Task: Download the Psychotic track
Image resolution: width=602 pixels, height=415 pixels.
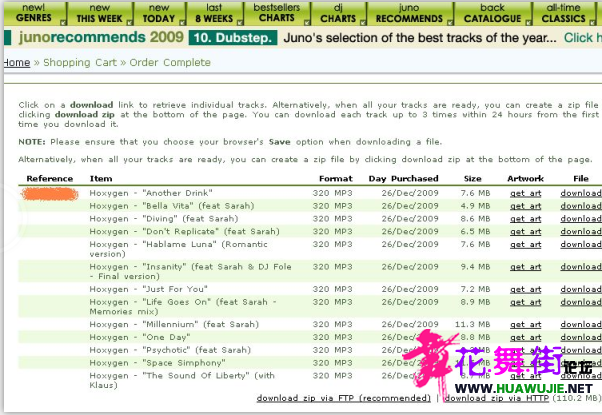Action: (580, 350)
